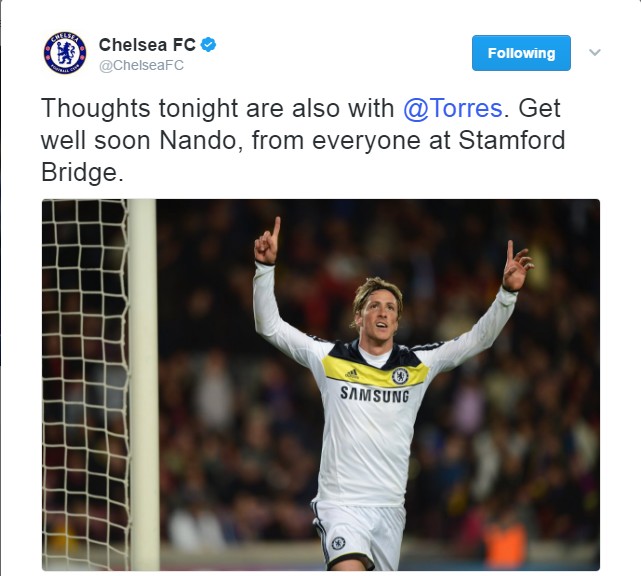This screenshot has height=576, width=641.
Task: Open the Chelsea FC crest profile avatar
Action: [65, 53]
